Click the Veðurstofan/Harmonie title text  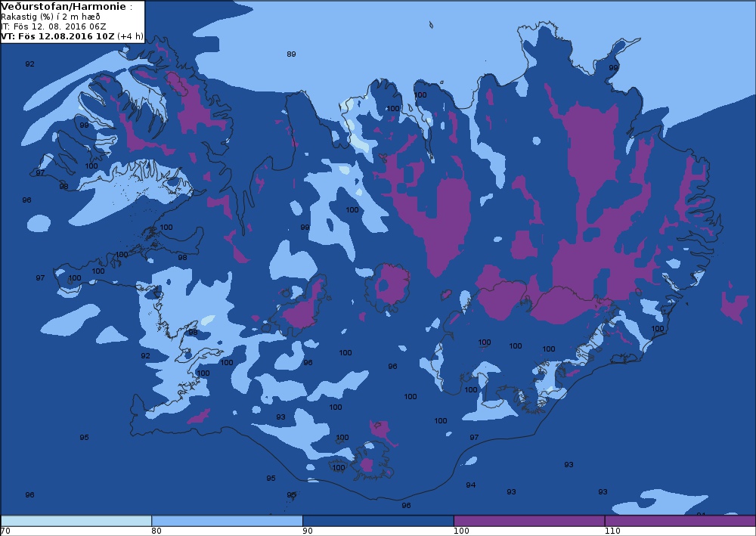(65, 7)
